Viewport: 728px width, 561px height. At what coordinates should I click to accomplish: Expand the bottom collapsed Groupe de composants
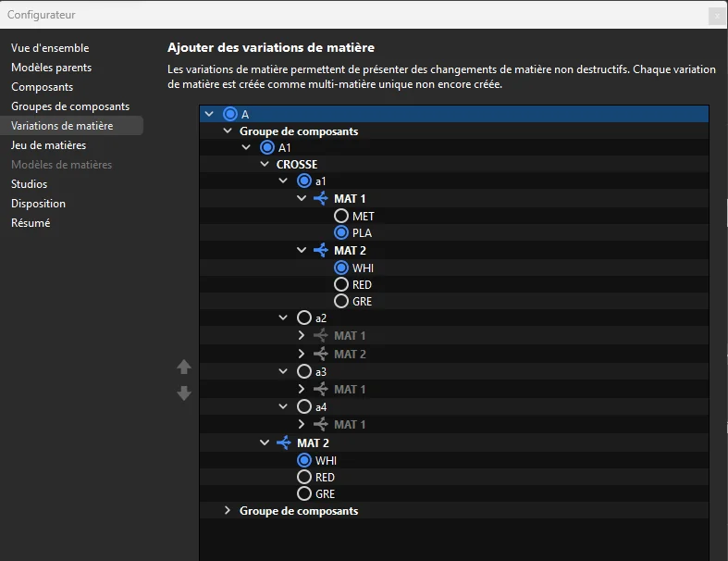point(227,510)
